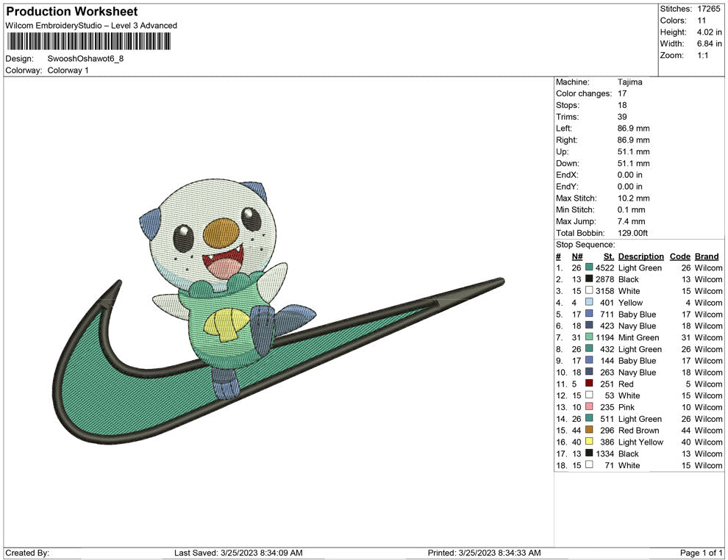The height and width of the screenshot is (560, 728).
Task: Click 'Pink' description in stop 13
Action: tap(627, 407)
